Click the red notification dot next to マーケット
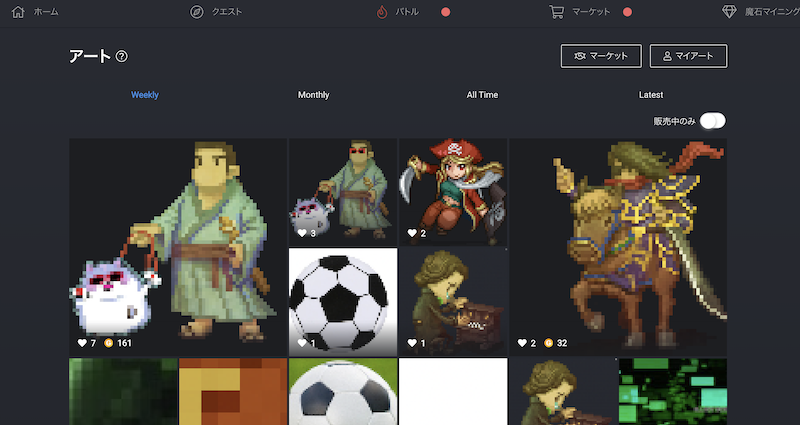The image size is (800, 425). 628,12
